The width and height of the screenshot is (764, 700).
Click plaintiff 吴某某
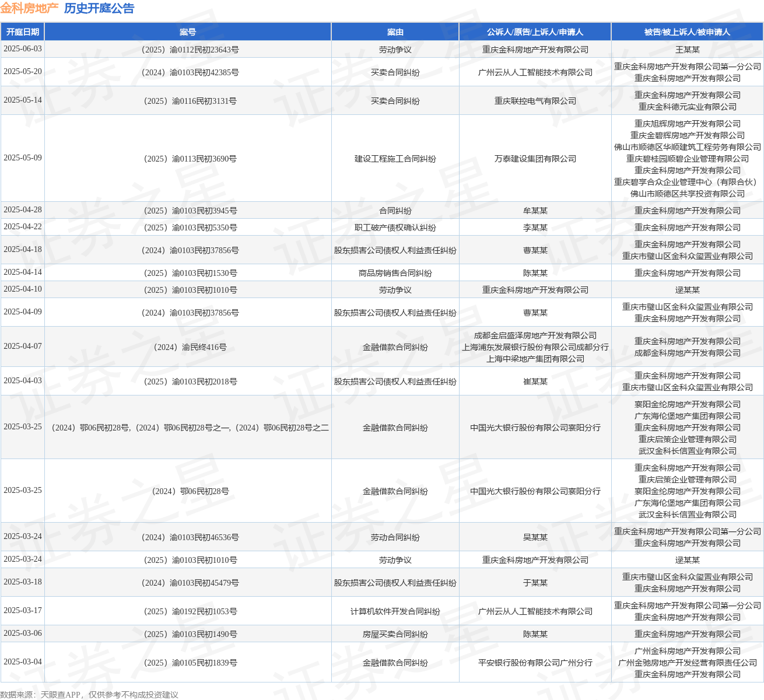[535, 537]
